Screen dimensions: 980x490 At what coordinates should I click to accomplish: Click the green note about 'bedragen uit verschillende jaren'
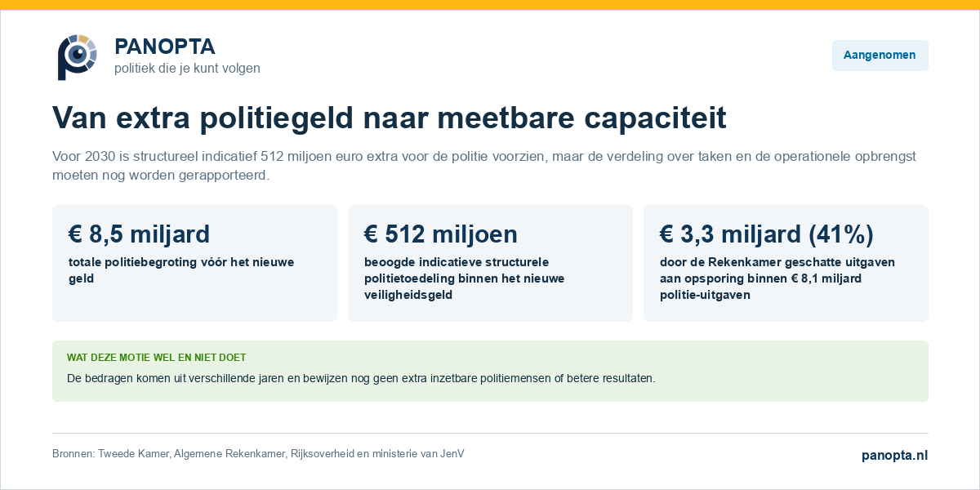coord(361,378)
